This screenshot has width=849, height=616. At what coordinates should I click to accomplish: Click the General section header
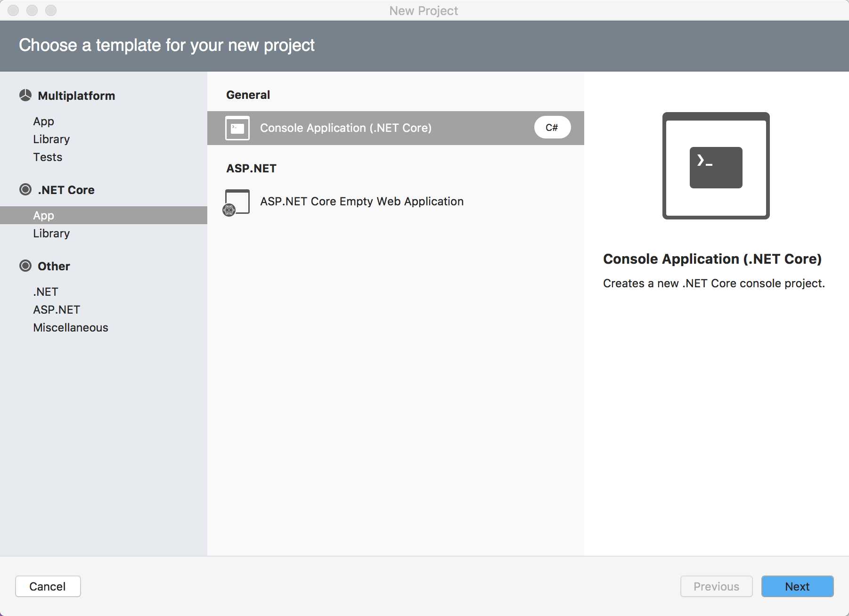click(248, 95)
